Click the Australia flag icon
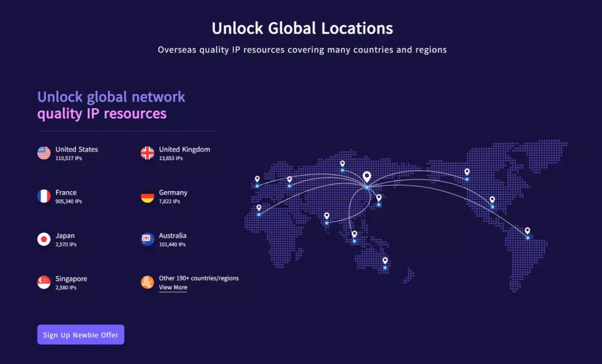 click(148, 239)
